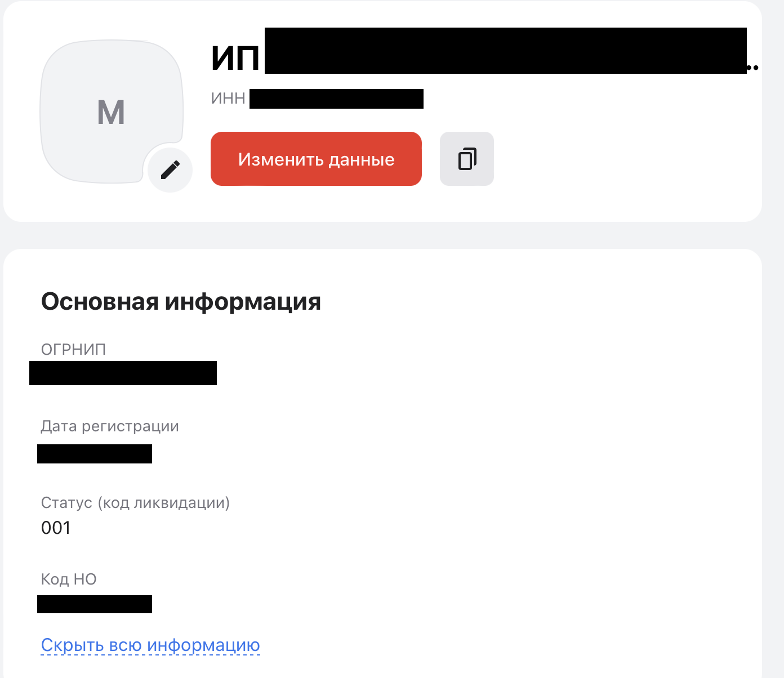Click the ИП prefix in profile title
Screen dimensions: 784x678
coord(235,57)
